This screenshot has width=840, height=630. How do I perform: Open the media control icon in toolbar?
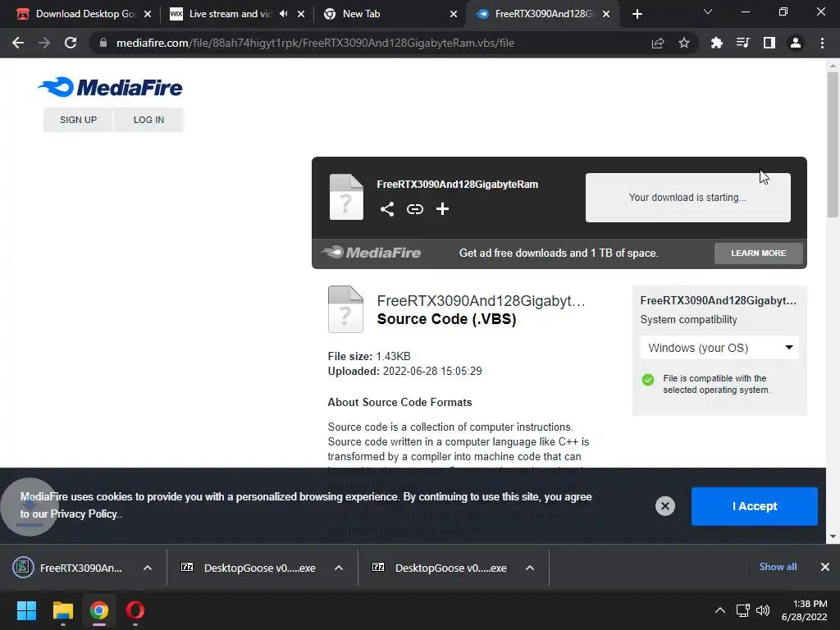(x=742, y=43)
